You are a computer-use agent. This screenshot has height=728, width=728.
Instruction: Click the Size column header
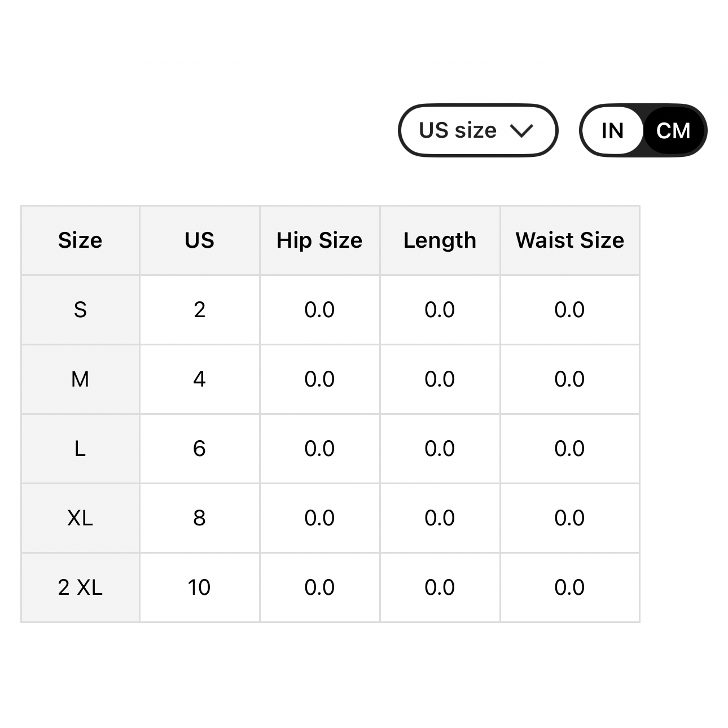click(x=80, y=240)
